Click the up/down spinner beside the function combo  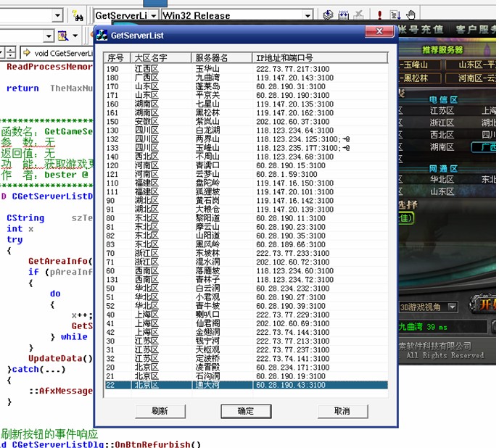coord(10,53)
